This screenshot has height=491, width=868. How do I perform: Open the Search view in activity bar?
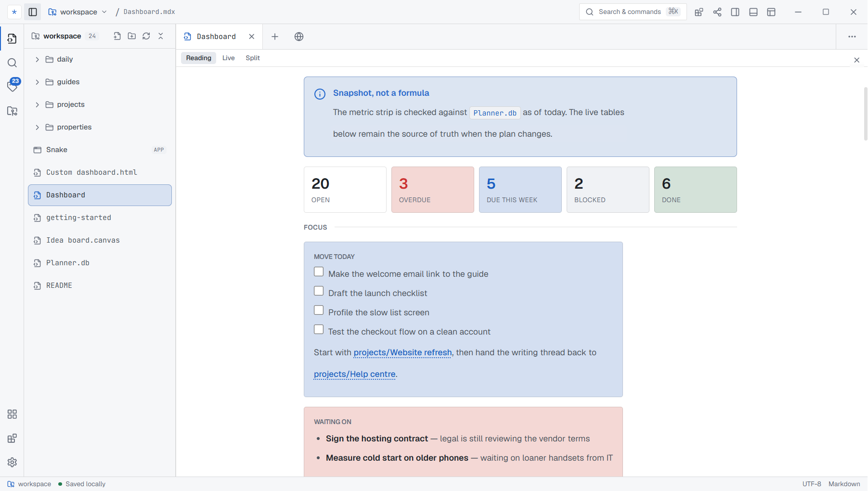click(x=12, y=63)
